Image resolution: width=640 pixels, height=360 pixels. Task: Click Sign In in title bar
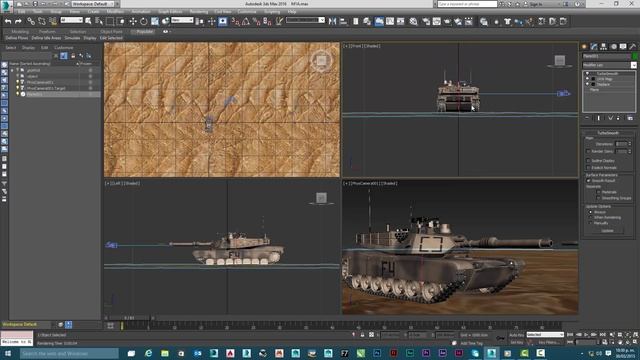pyautogui.click(x=536, y=4)
